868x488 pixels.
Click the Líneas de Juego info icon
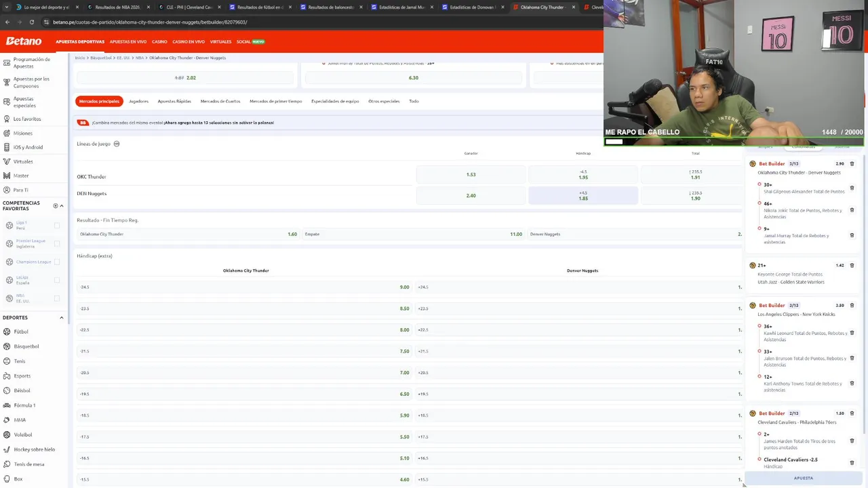pyautogui.click(x=117, y=144)
